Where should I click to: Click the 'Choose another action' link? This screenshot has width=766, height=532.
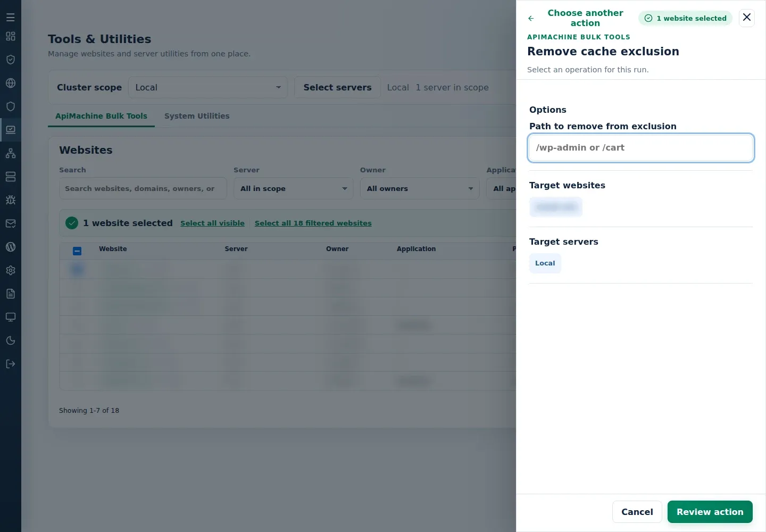coord(585,18)
